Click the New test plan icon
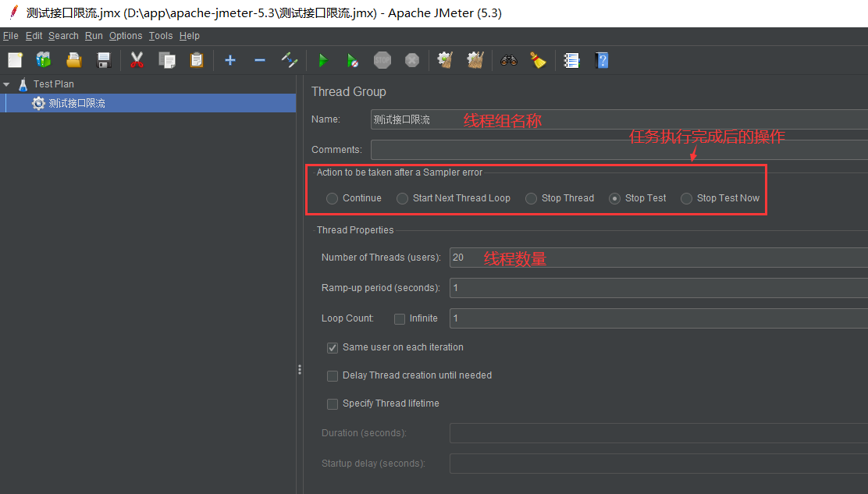The width and height of the screenshot is (868, 494). tap(15, 60)
